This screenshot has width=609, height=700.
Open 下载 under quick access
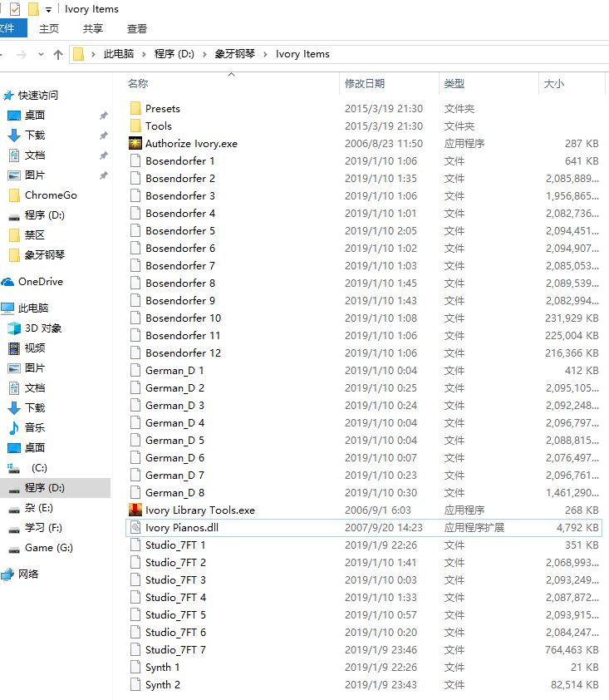coord(35,136)
